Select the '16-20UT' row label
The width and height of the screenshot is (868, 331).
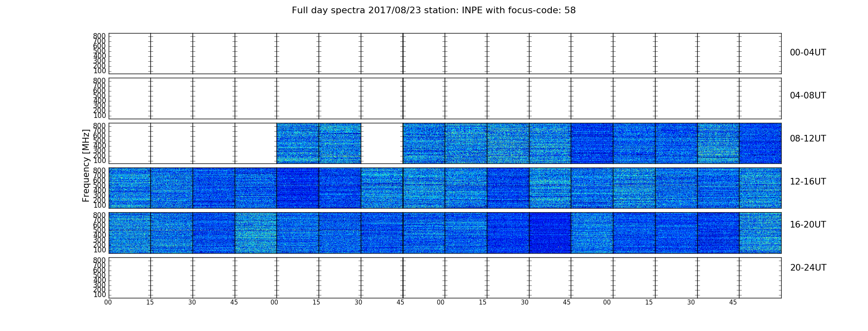coord(808,225)
